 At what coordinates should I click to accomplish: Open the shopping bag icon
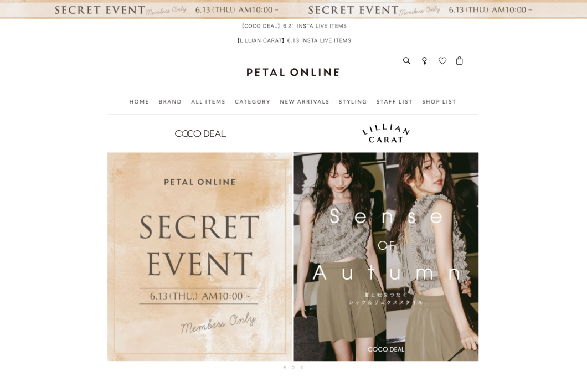[x=459, y=61]
